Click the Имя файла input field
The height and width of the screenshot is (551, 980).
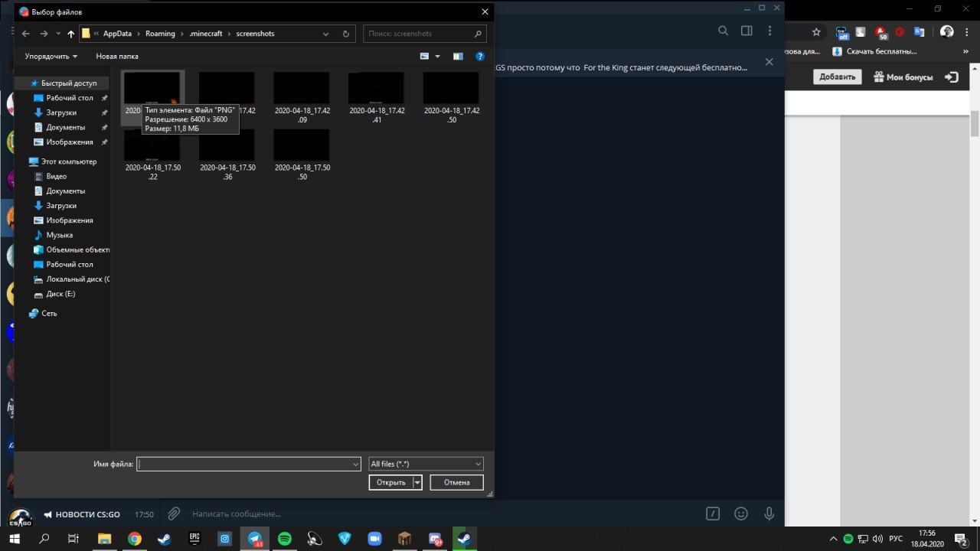[x=243, y=464]
